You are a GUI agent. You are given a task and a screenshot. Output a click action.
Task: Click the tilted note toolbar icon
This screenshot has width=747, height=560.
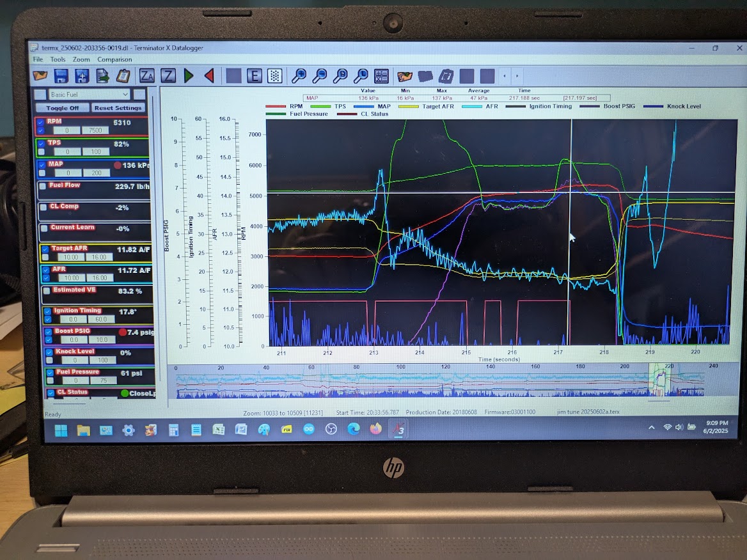[x=446, y=75]
